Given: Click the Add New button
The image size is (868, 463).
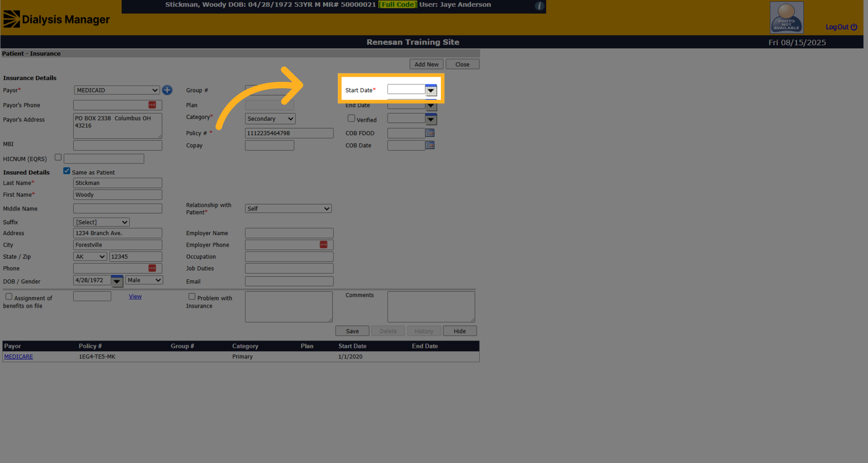Looking at the screenshot, I should click(x=426, y=64).
